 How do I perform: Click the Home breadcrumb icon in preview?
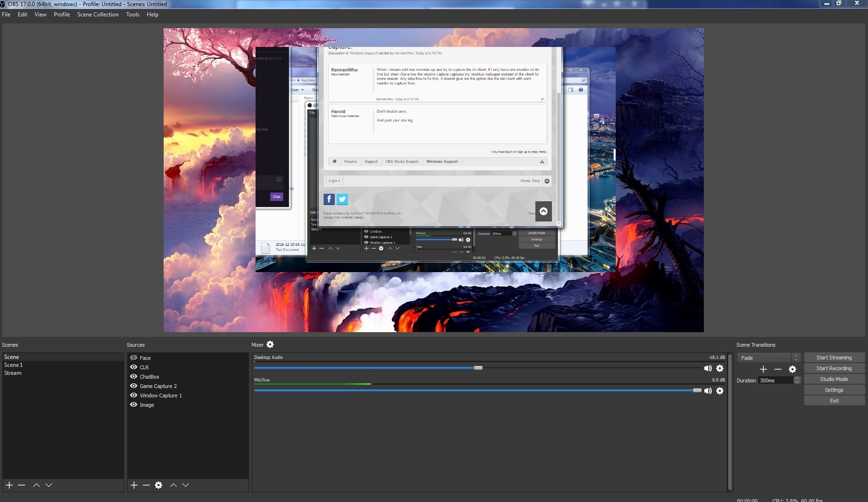[334, 161]
